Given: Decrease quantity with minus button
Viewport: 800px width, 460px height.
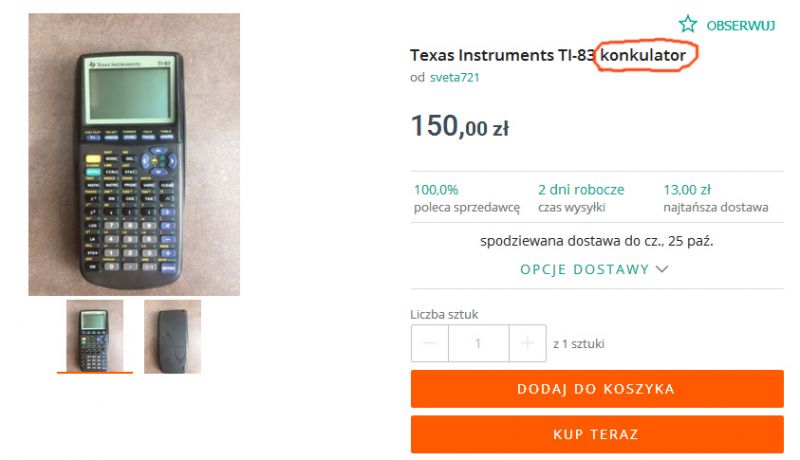Looking at the screenshot, I should pyautogui.click(x=430, y=343).
